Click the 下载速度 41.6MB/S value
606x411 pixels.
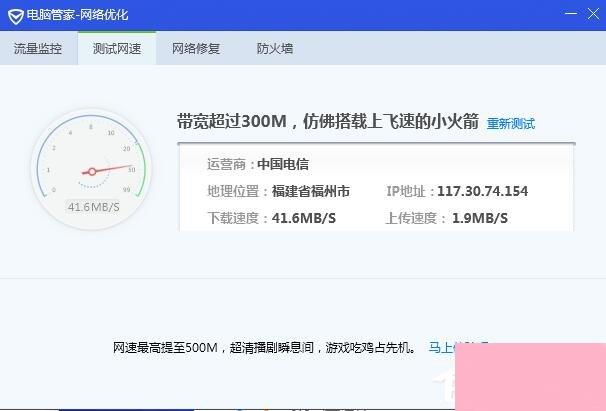tap(304, 218)
